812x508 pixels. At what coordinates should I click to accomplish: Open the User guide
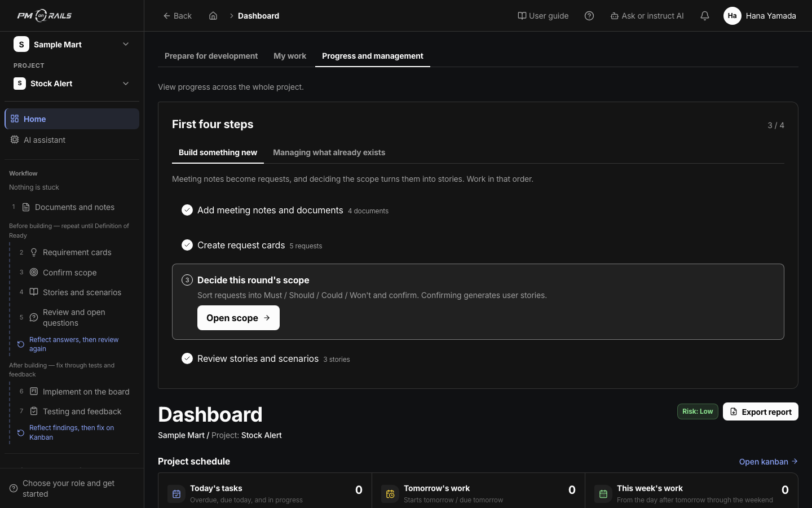(x=543, y=16)
